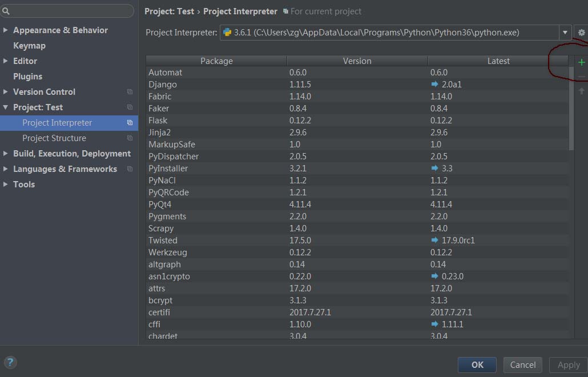Select the PyInstaller package row
588x377 pixels.
point(357,168)
